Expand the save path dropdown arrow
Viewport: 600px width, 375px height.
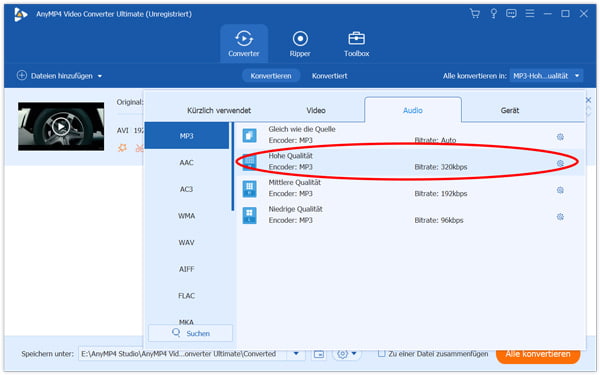coord(296,354)
